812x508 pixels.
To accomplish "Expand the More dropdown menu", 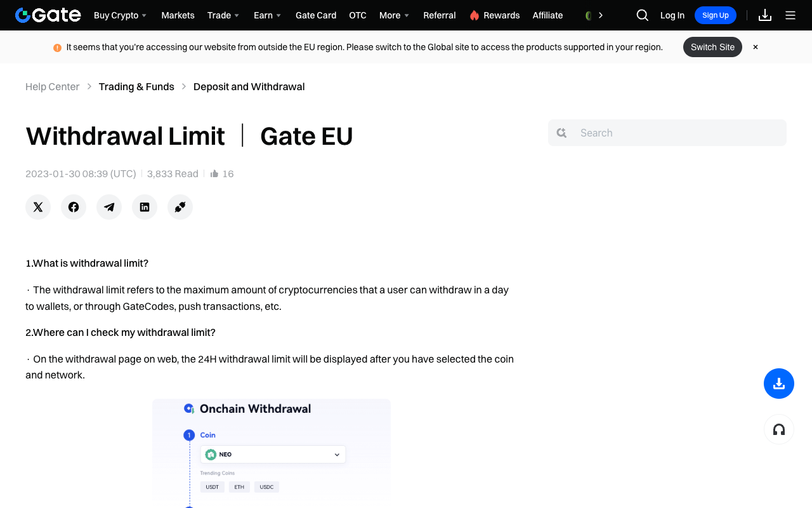I will pyautogui.click(x=395, y=15).
